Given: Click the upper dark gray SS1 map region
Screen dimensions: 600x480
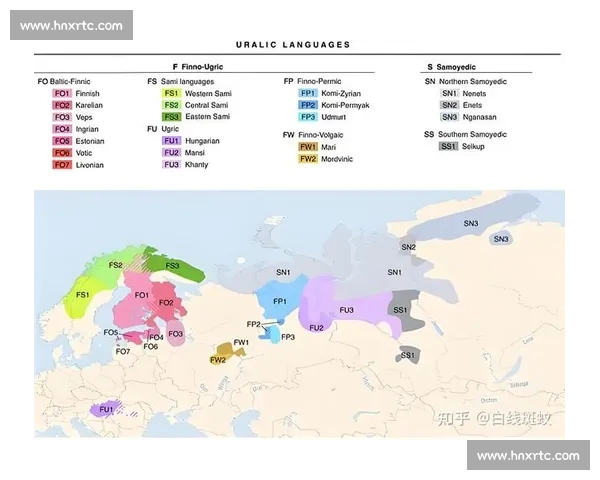Looking at the screenshot, I should point(405,311).
